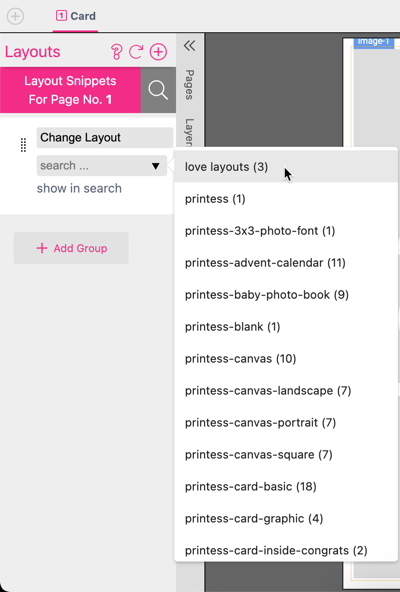This screenshot has width=400, height=592.
Task: Click the Change Layout name field
Action: [x=105, y=137]
